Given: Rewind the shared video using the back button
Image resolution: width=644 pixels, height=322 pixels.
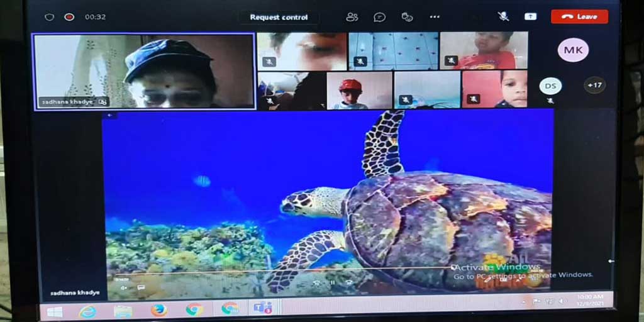Looking at the screenshot, I should 316,282.
